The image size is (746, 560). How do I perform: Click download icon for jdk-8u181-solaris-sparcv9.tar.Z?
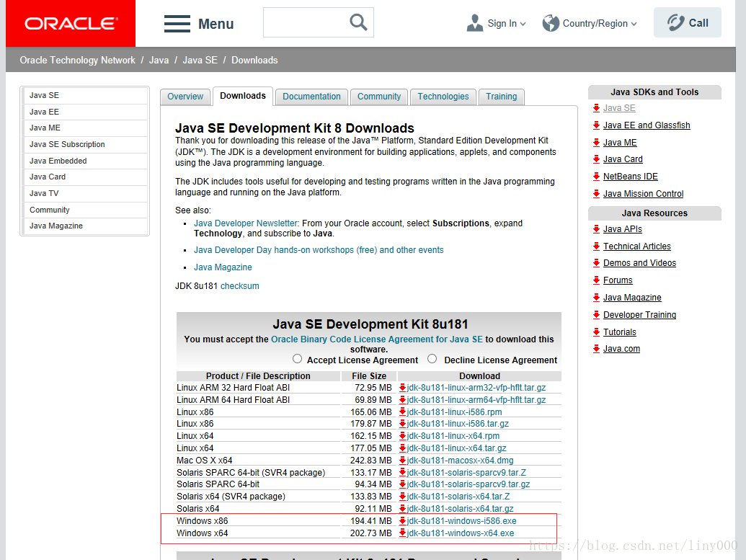click(x=402, y=473)
